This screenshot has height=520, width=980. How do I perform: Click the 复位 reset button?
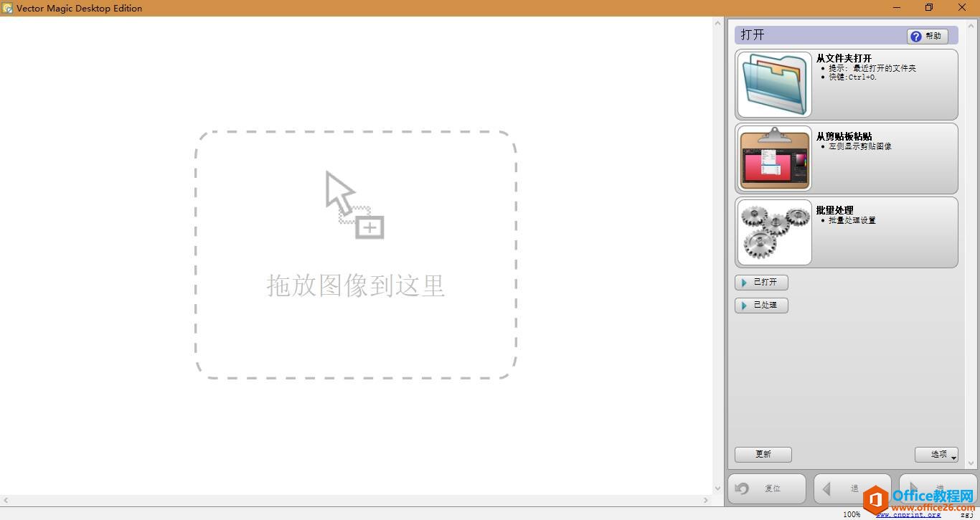[766, 488]
